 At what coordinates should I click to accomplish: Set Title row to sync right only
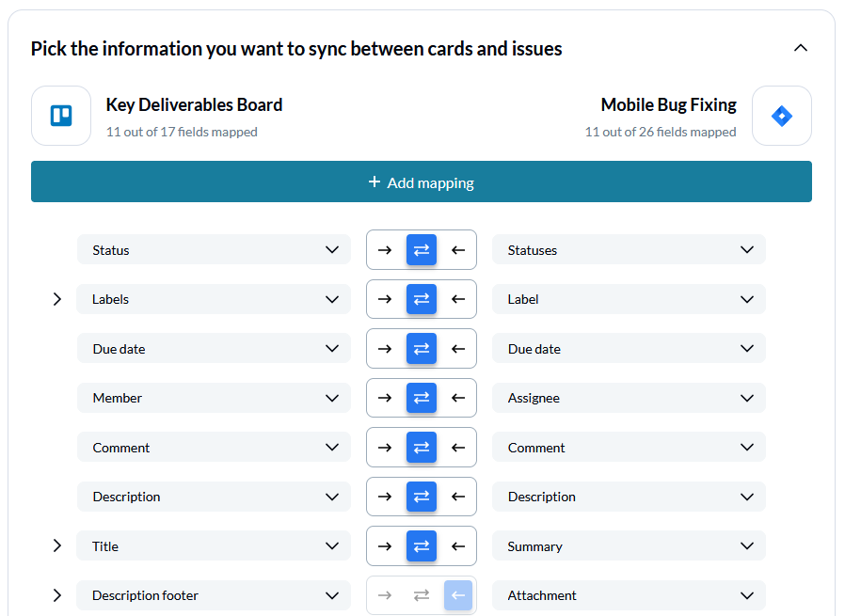pos(385,546)
